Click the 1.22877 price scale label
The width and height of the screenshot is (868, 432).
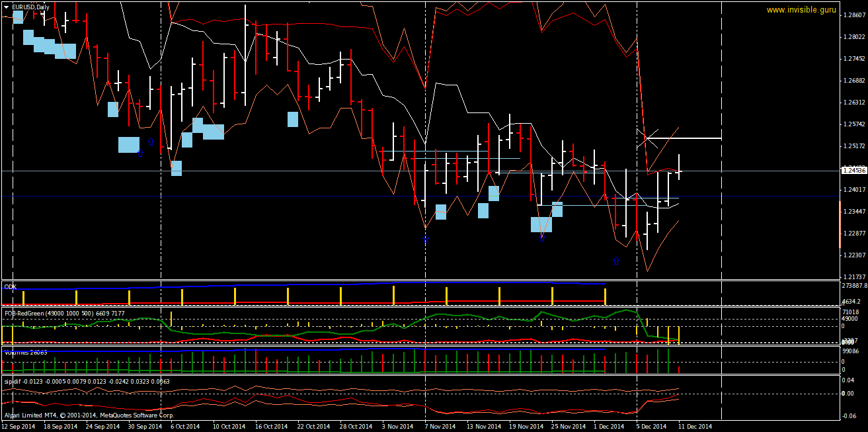click(x=854, y=233)
